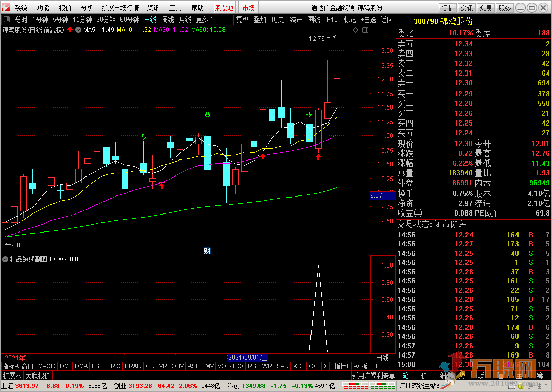Click the 深圳双线主站6 server status

click(419, 386)
